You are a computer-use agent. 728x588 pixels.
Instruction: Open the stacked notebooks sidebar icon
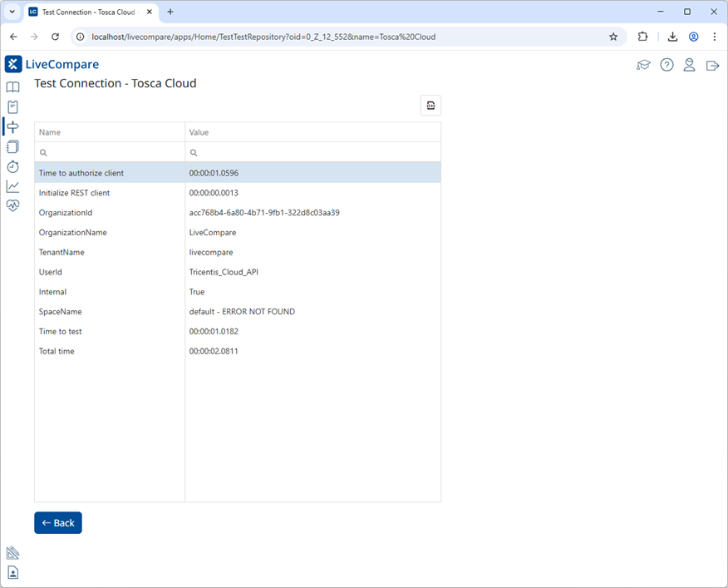[12, 146]
